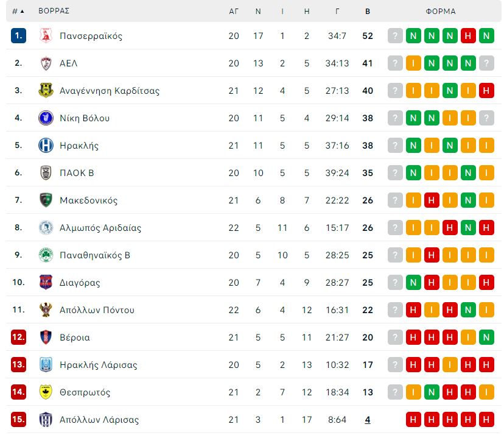The image size is (504, 438).
Task: Select the Ηρακλής H-shaped logo
Action: coord(46,146)
